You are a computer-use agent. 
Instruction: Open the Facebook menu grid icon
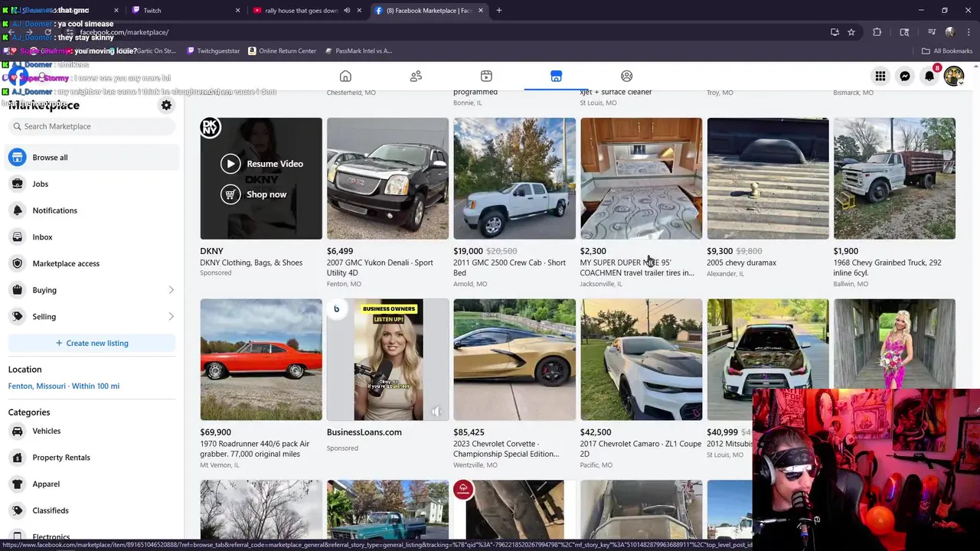pyautogui.click(x=880, y=77)
